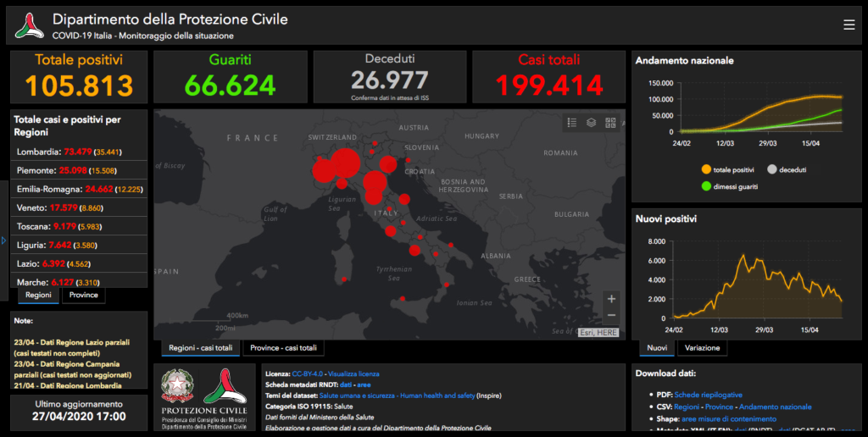Open the map layers stack icon

click(592, 123)
